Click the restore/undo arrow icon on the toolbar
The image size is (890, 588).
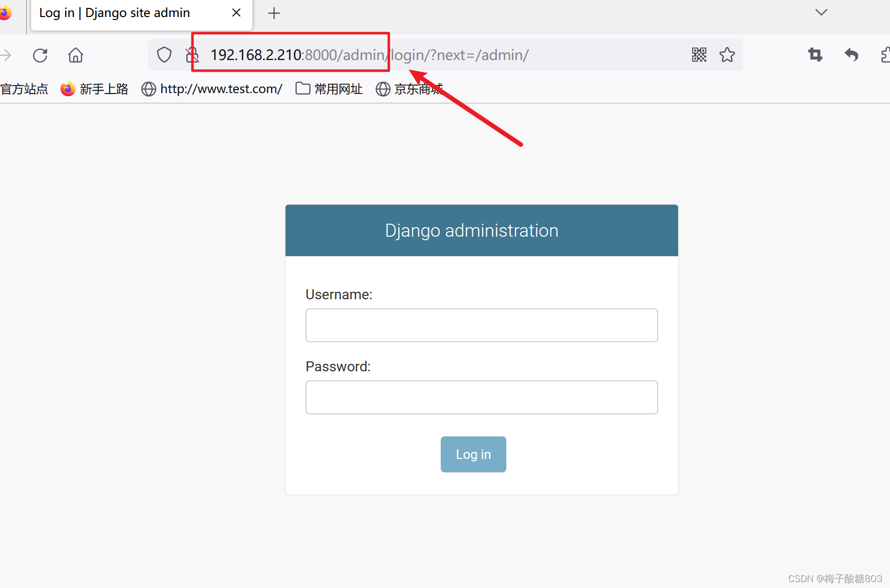click(851, 55)
